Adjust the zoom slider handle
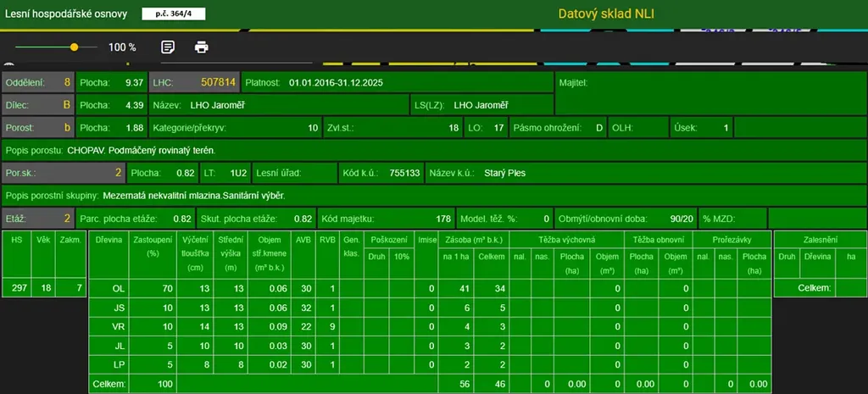Screen dimensions: 868x394 click(75, 47)
